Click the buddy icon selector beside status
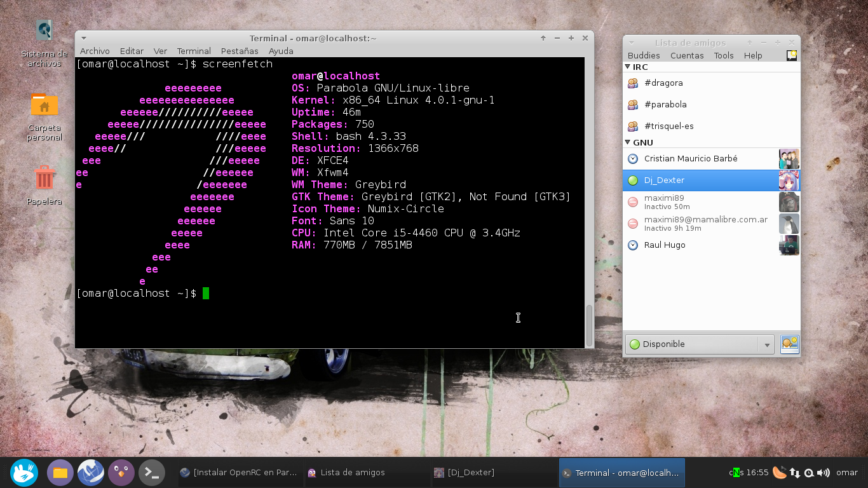Screen dimensions: 868x488 (790, 344)
